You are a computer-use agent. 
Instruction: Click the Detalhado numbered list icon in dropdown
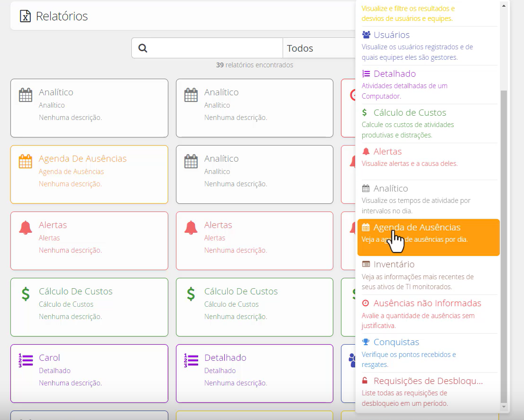[366, 74]
